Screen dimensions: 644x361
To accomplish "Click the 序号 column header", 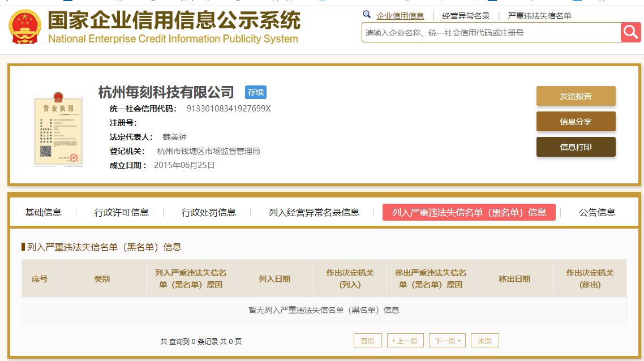I will 40,279.
